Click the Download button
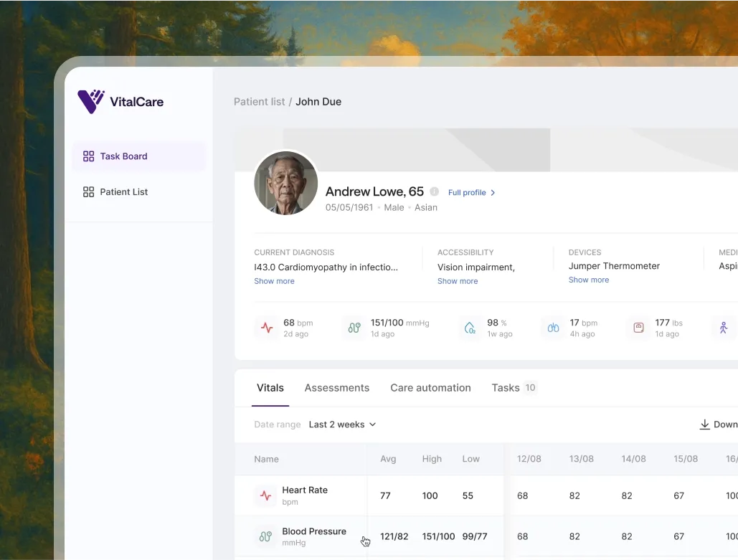The image size is (738, 560). coord(719,424)
